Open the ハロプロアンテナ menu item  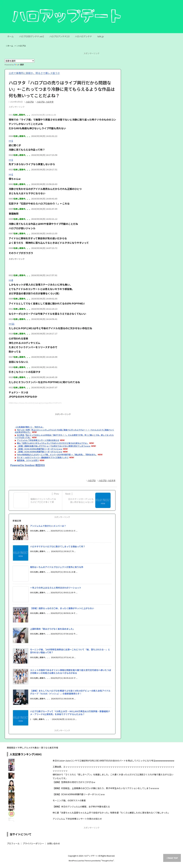pos(83,36)
